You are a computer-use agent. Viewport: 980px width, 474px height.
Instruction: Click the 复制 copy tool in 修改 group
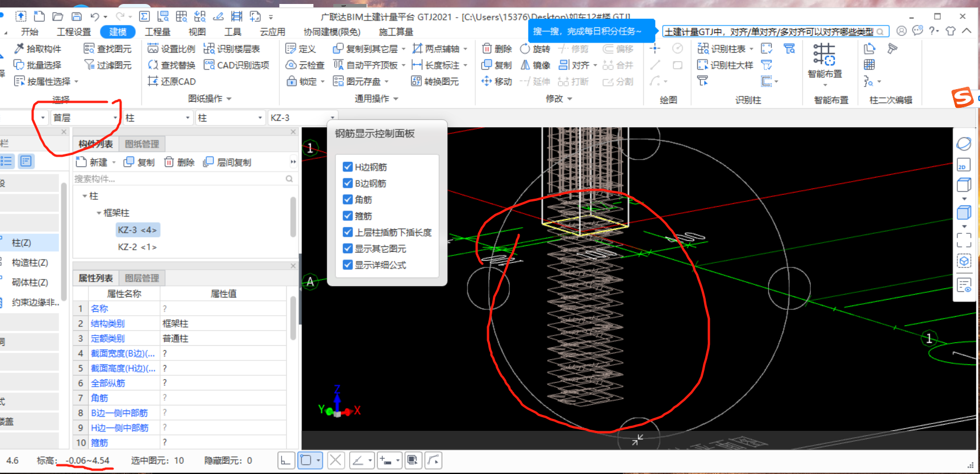coord(496,65)
